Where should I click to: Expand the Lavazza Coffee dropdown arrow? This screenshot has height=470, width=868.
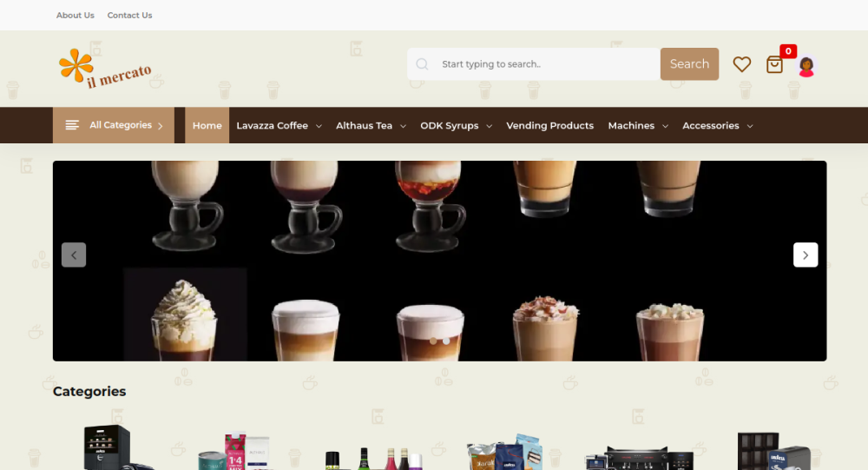coord(319,126)
